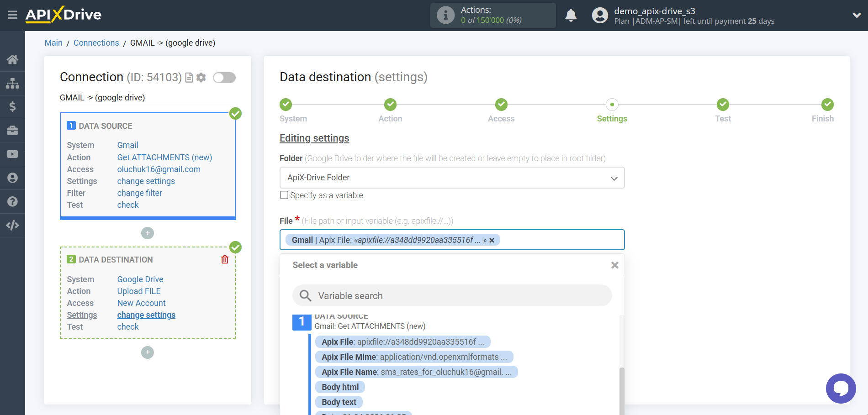The width and height of the screenshot is (868, 415).
Task: Open Get ATTACHMENTS (new) action link
Action: click(x=164, y=158)
